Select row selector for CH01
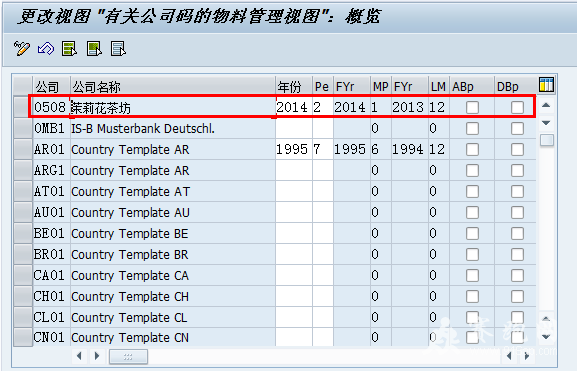 click(x=23, y=296)
